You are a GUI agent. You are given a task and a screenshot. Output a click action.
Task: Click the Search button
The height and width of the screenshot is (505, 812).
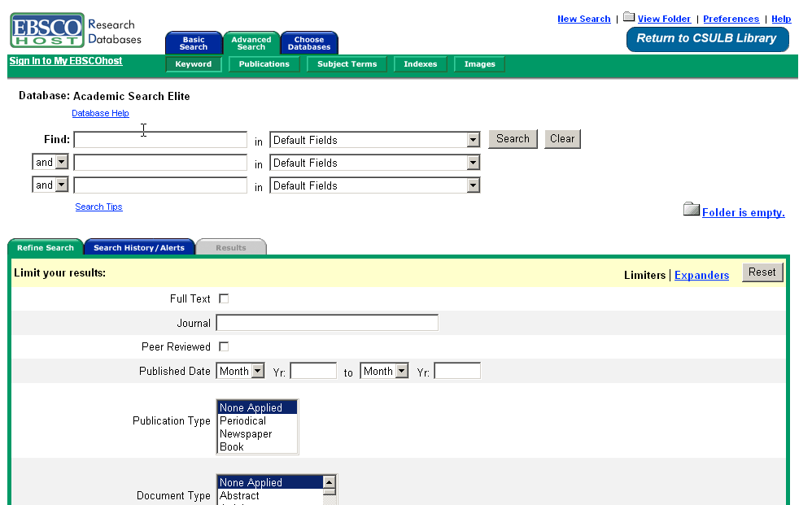pos(513,139)
